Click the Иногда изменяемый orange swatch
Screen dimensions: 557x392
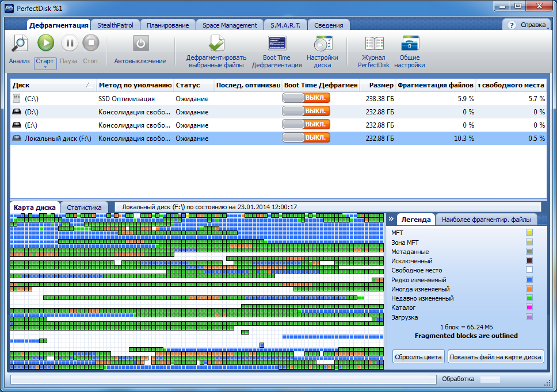pos(529,289)
